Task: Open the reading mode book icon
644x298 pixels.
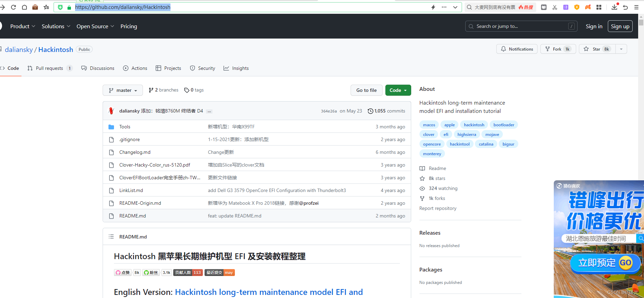Action: tap(544, 7)
